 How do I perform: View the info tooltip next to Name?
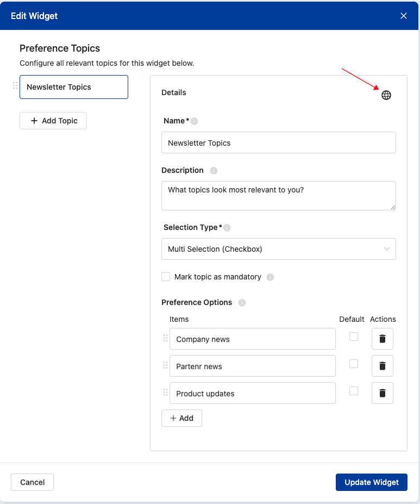pyautogui.click(x=193, y=121)
